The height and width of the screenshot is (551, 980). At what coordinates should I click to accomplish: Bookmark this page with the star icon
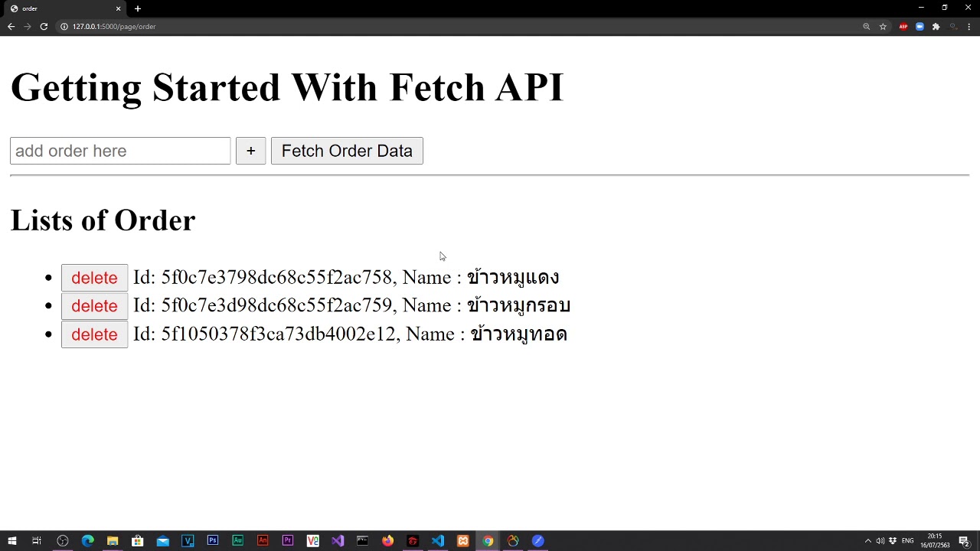pyautogui.click(x=883, y=26)
